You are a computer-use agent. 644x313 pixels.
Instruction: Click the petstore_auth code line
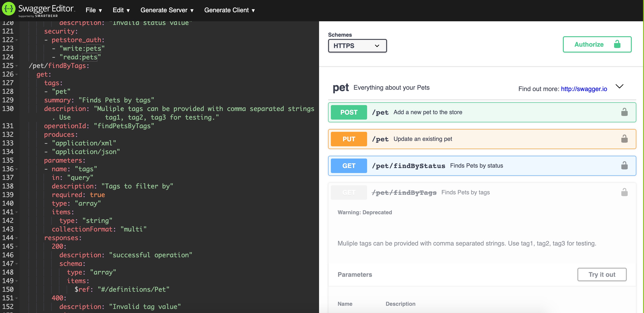pyautogui.click(x=74, y=40)
